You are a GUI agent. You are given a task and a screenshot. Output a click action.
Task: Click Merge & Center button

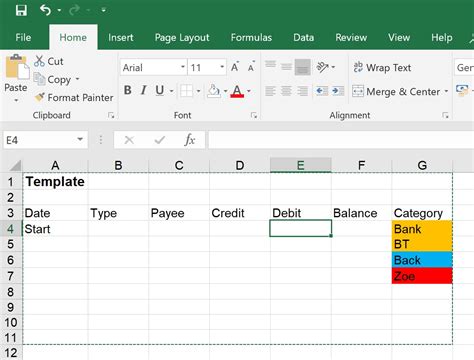pos(396,91)
